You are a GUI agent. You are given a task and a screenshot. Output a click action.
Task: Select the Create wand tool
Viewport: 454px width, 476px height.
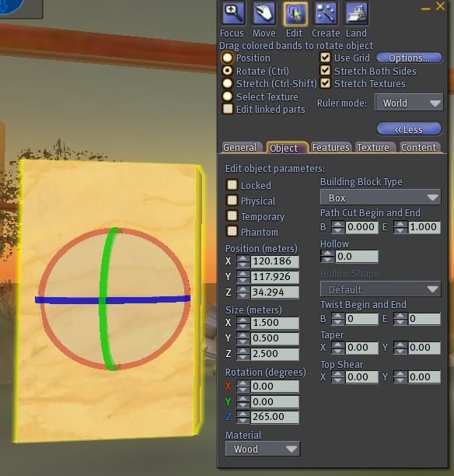[x=326, y=14]
